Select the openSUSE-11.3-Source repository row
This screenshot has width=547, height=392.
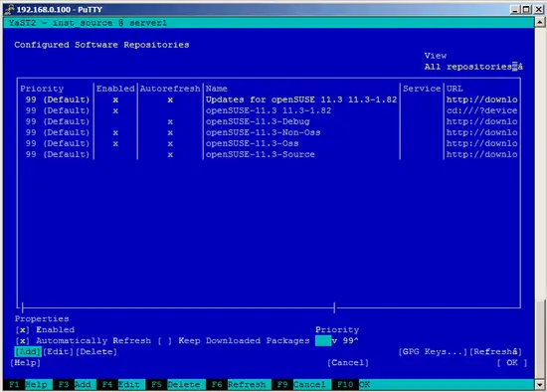pos(269,154)
